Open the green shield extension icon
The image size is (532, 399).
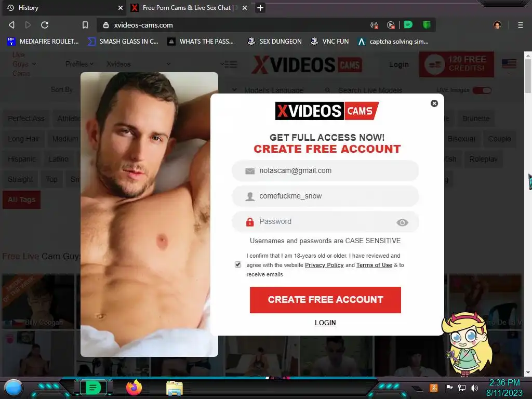pyautogui.click(x=427, y=24)
